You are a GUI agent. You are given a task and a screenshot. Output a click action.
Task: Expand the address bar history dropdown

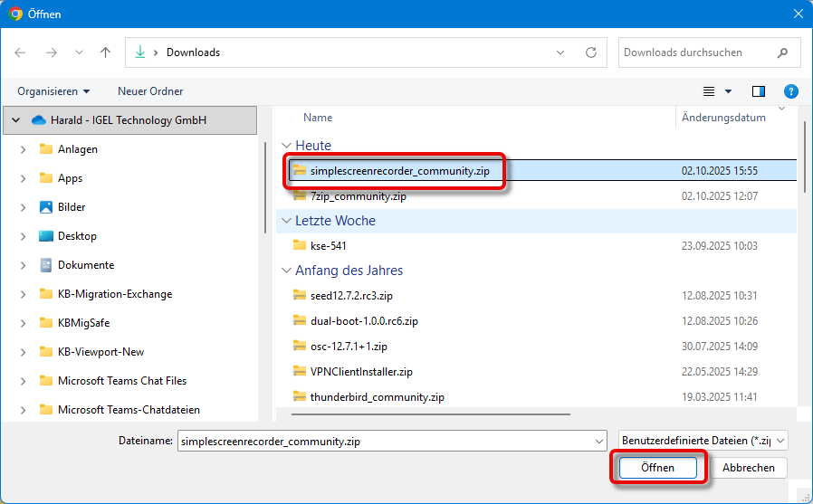pos(565,52)
